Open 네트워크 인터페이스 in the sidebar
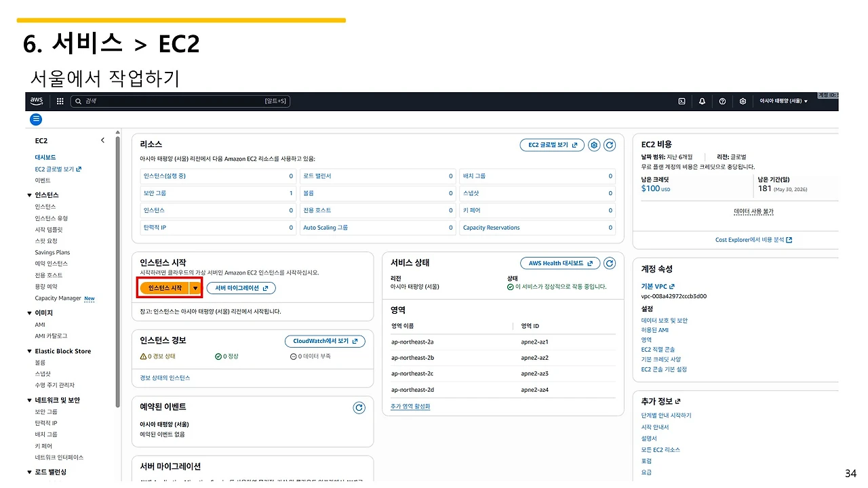This screenshot has height=488, width=868. (59, 457)
